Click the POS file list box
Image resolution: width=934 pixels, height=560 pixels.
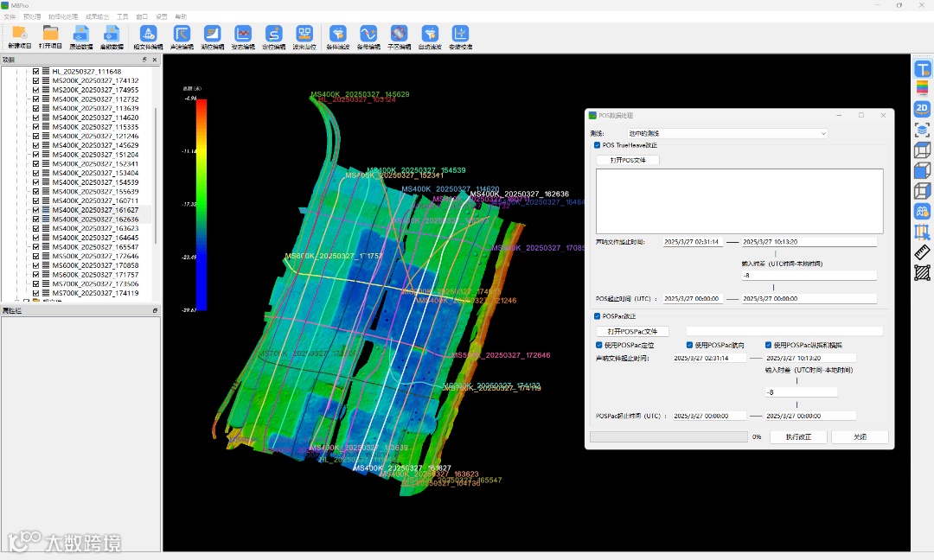[x=739, y=201]
